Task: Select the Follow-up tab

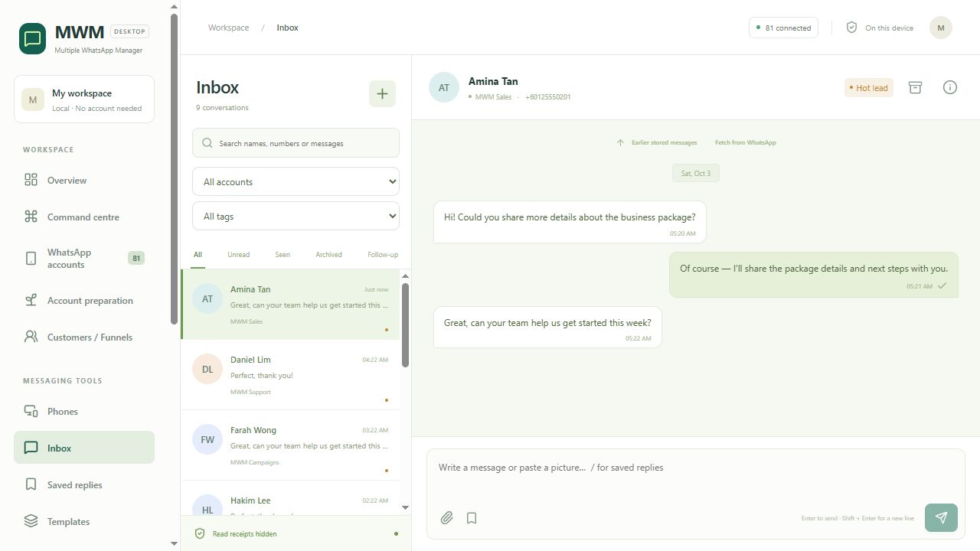Action: (383, 255)
